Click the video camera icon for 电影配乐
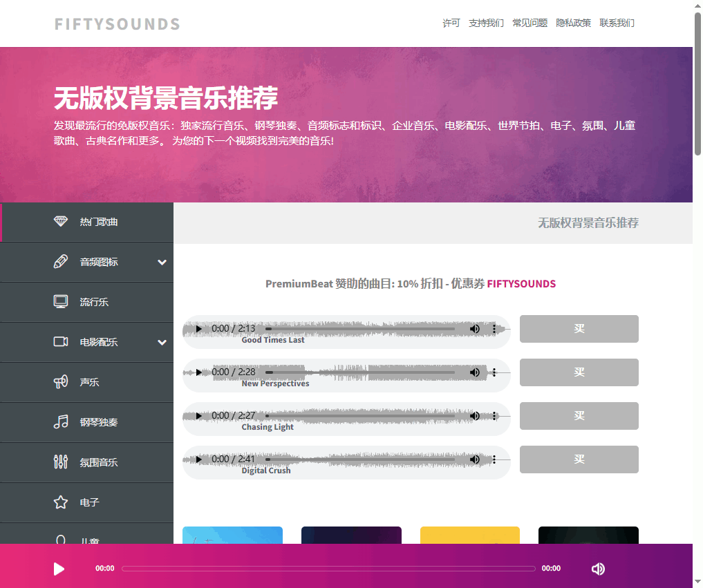The height and width of the screenshot is (588, 703). tap(61, 342)
